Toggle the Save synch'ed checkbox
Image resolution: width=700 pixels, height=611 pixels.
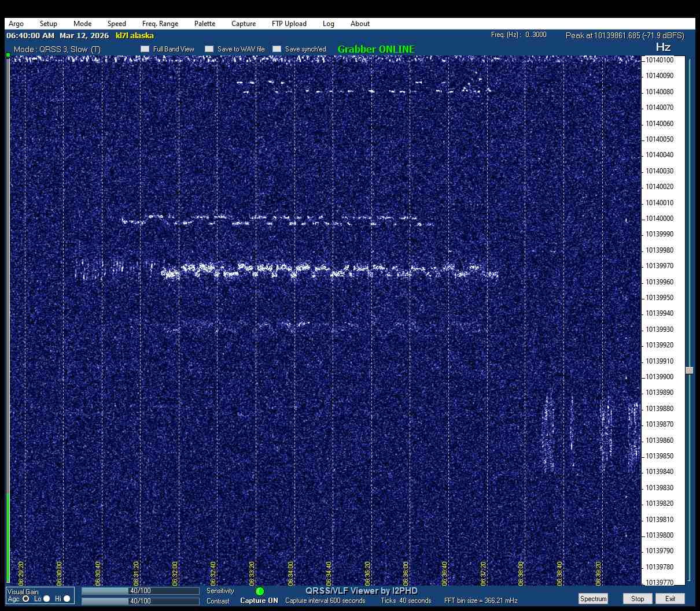click(x=277, y=49)
